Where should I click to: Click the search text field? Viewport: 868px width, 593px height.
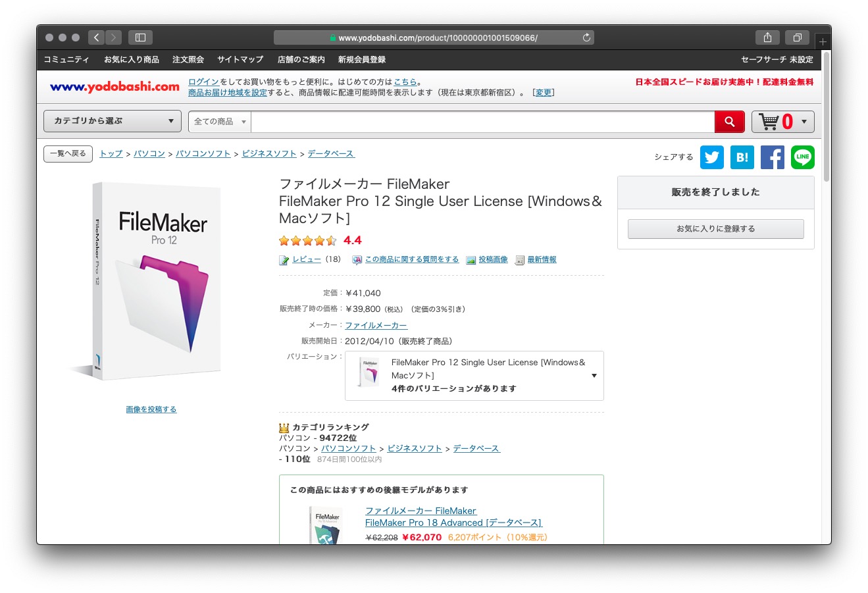coord(483,122)
